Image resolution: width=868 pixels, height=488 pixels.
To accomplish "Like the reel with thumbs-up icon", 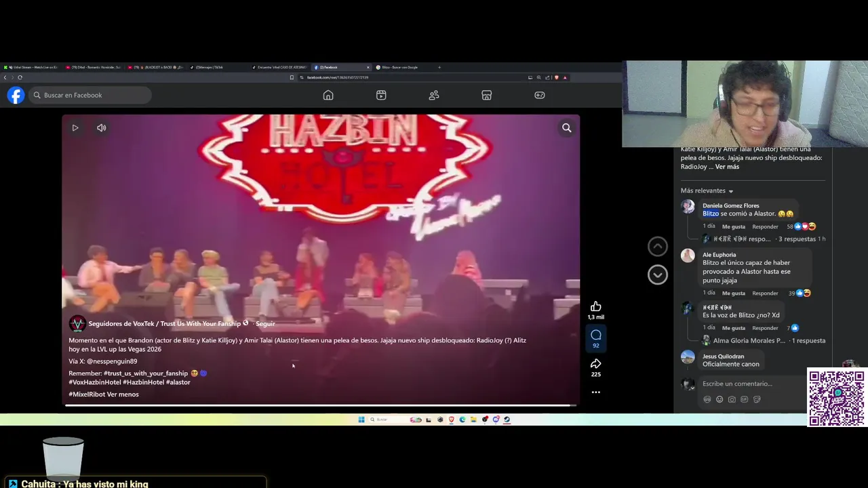I will (596, 306).
